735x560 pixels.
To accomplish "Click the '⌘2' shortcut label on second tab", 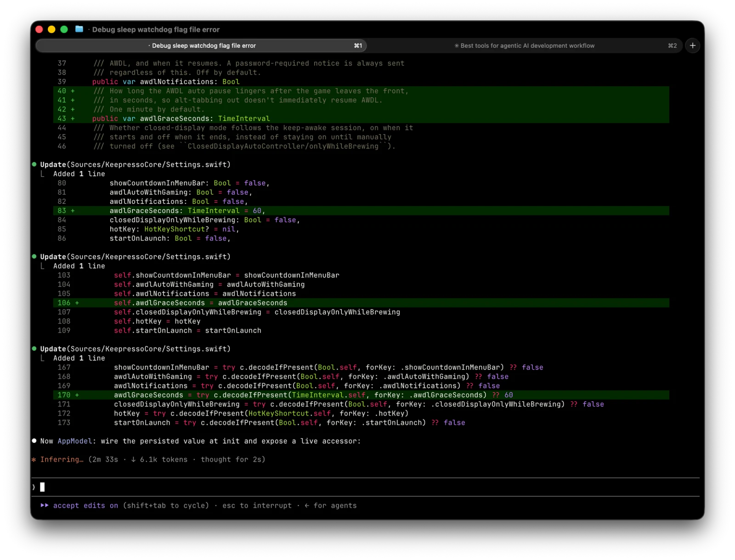I will click(x=672, y=45).
